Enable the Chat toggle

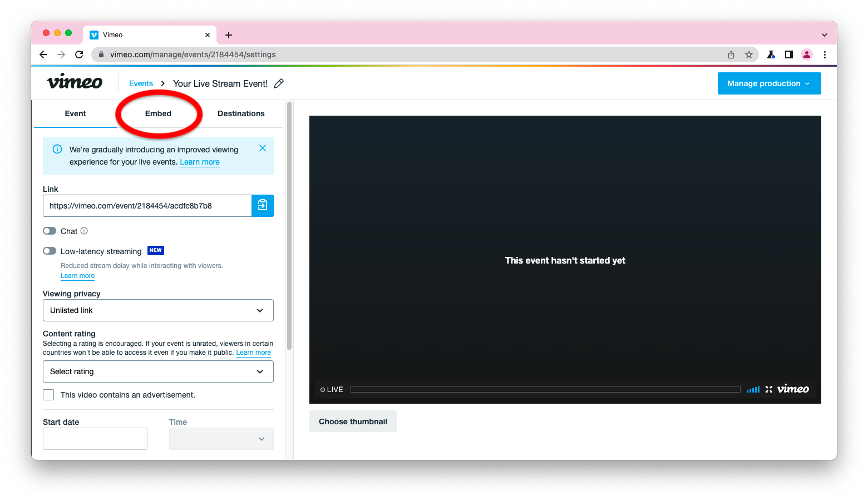tap(49, 231)
